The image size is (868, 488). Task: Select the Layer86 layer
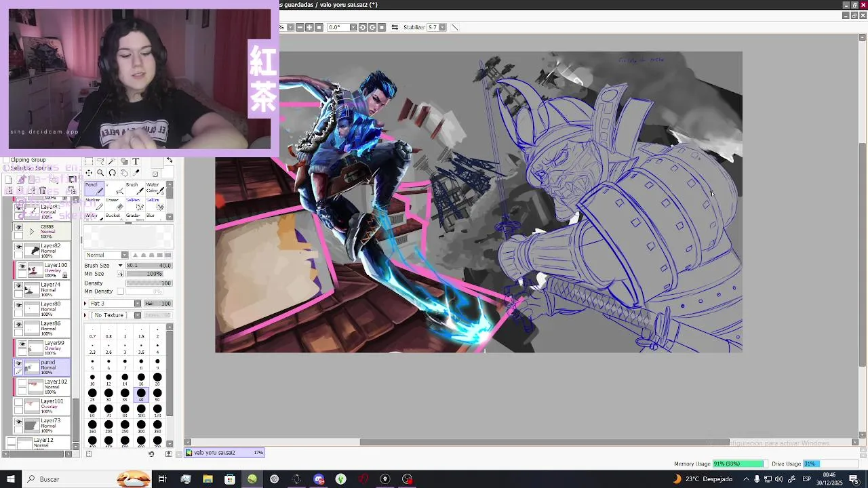(42, 329)
